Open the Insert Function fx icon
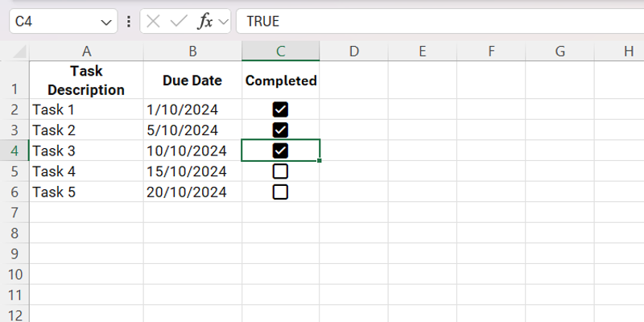This screenshot has height=322, width=644. 205,22
